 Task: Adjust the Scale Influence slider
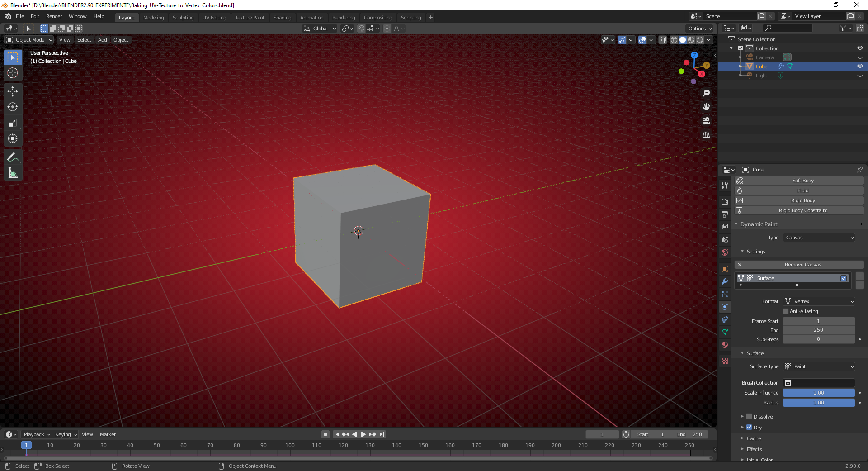818,393
